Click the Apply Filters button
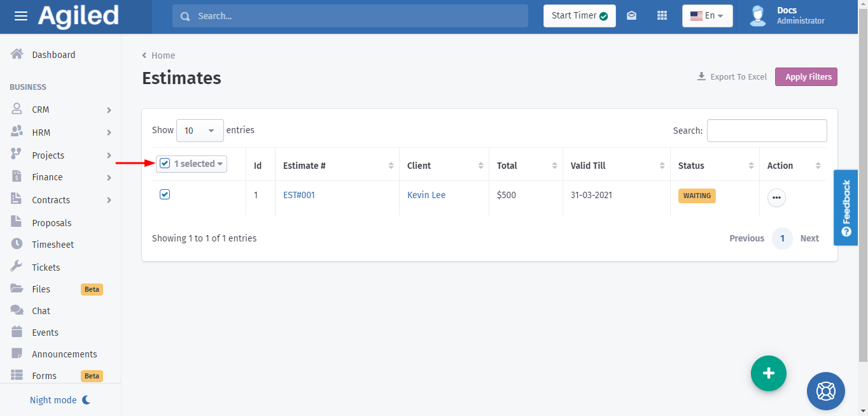The width and height of the screenshot is (868, 416). 806,77
